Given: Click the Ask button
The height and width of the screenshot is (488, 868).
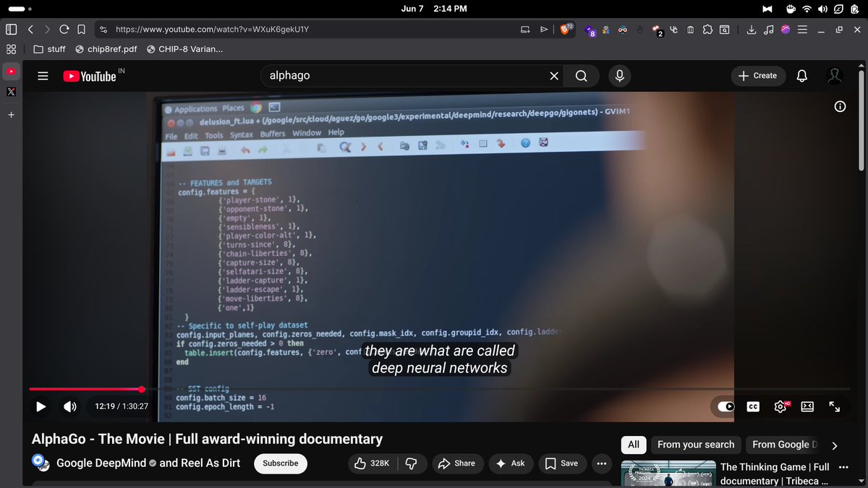Looking at the screenshot, I should 511,463.
